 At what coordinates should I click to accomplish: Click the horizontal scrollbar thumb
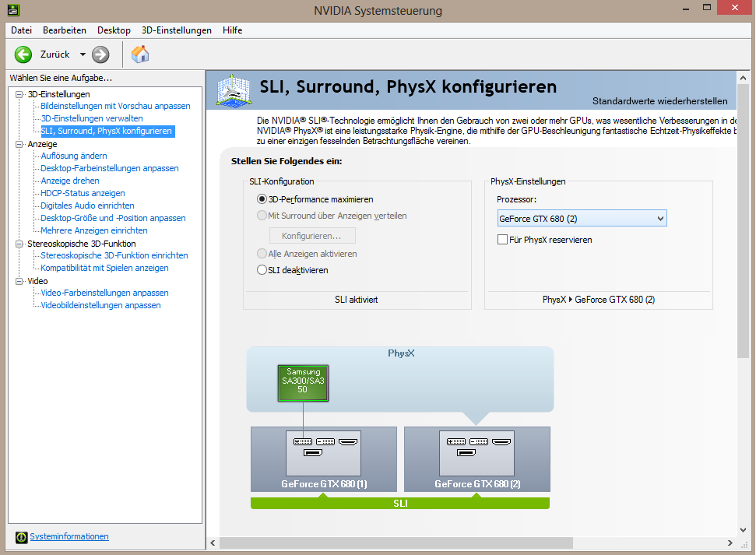click(396, 543)
